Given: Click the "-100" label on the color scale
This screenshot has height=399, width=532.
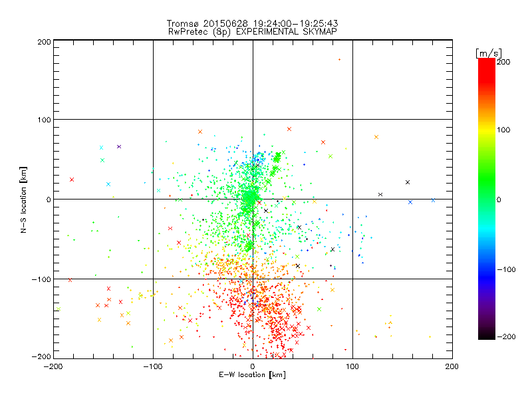Looking at the screenshot, I should click(x=506, y=269).
